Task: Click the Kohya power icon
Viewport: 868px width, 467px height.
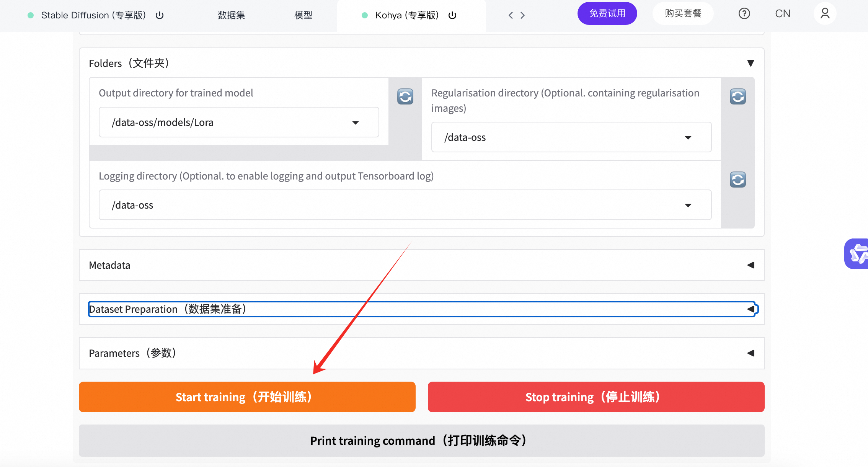Action: point(452,15)
